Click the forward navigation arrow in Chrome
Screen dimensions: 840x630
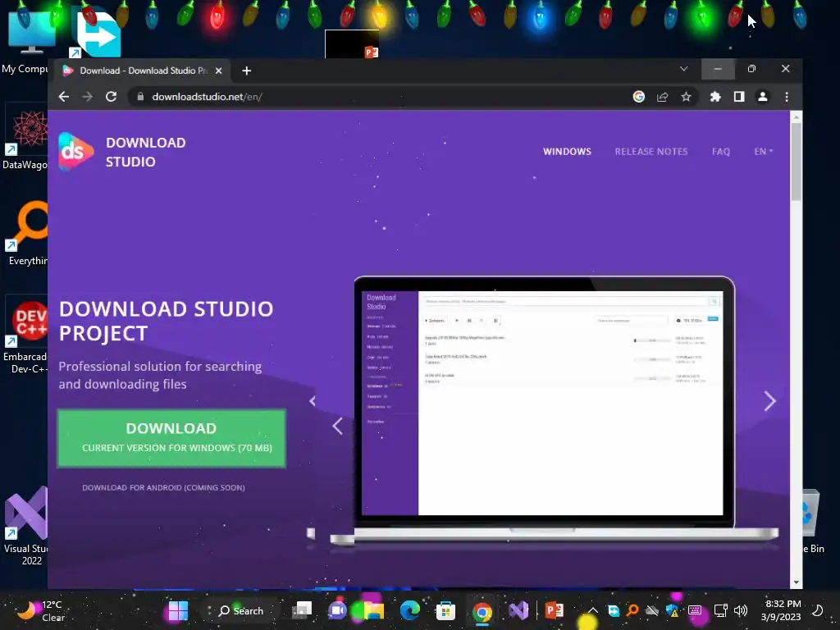(x=87, y=97)
